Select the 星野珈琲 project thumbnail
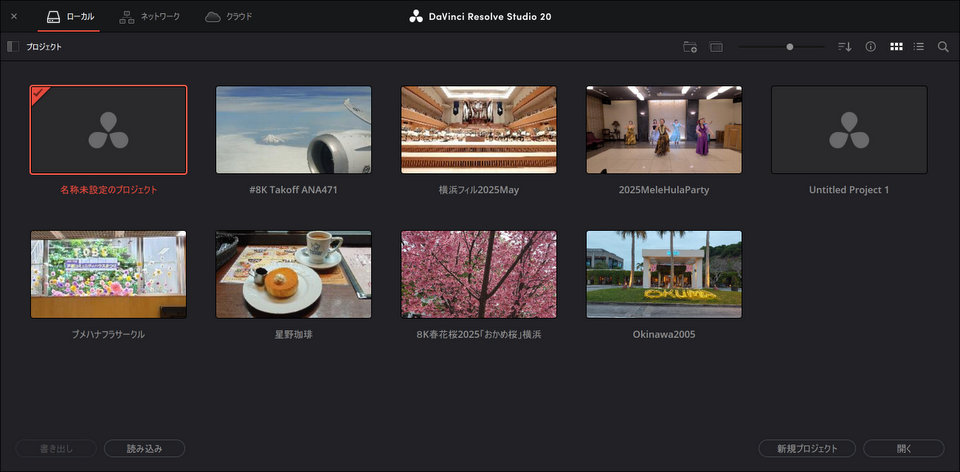Viewport: 960px width, 472px height. 293,275
